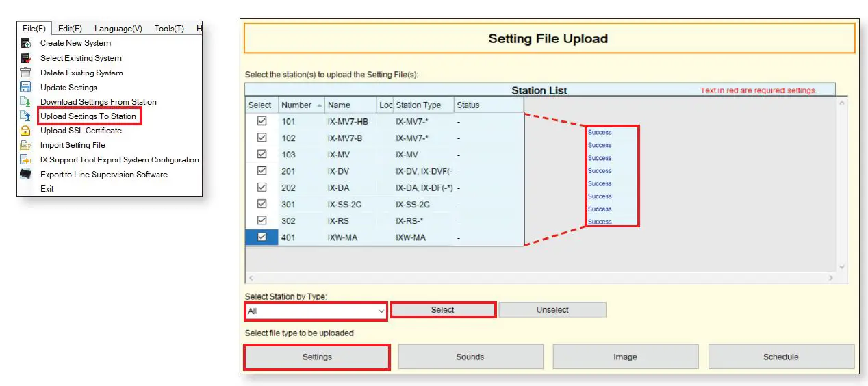Viewport: 868px width, 386px height.
Task: Choose Exit from File menu
Action: coord(47,188)
